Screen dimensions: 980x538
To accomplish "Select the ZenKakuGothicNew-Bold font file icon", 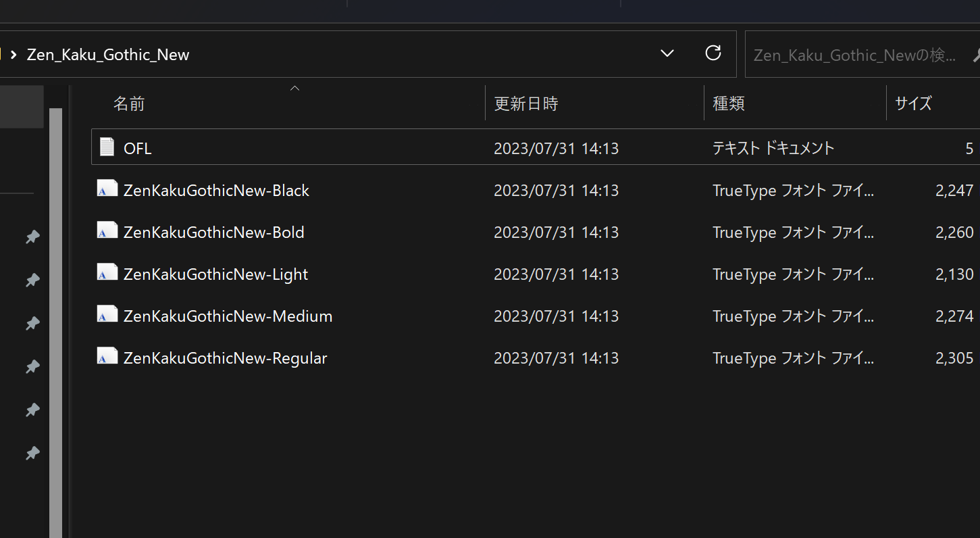I will pos(107,230).
